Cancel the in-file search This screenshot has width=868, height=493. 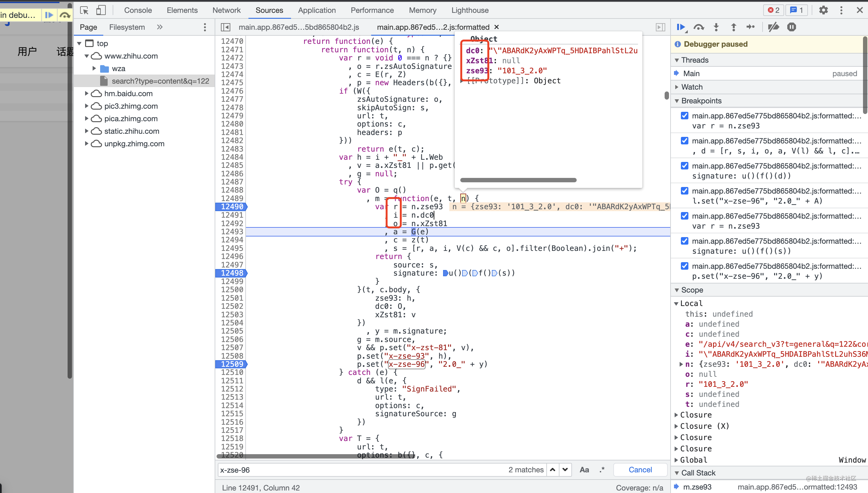(640, 470)
